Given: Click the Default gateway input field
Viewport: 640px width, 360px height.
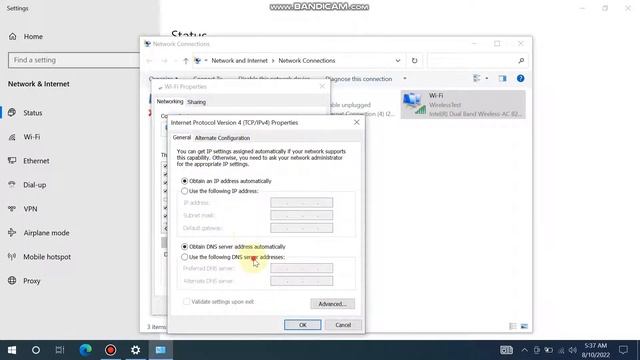Looking at the screenshot, I should [301, 228].
